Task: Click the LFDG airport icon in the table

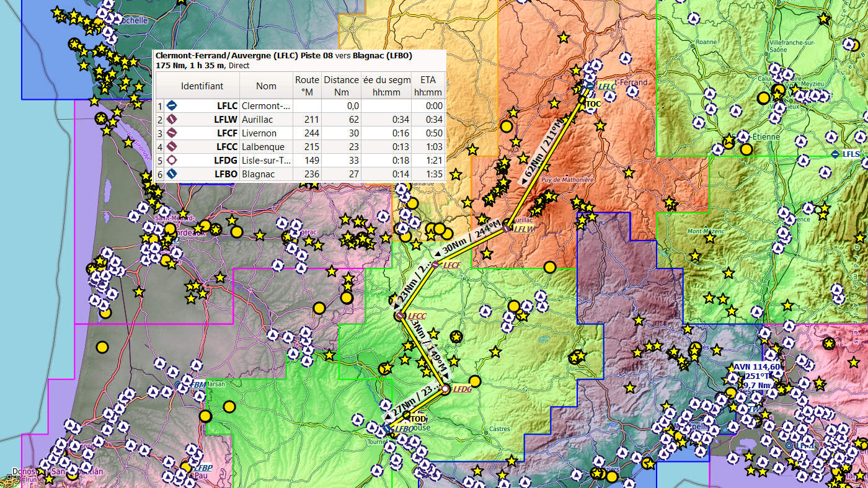Action: pyautogui.click(x=172, y=160)
